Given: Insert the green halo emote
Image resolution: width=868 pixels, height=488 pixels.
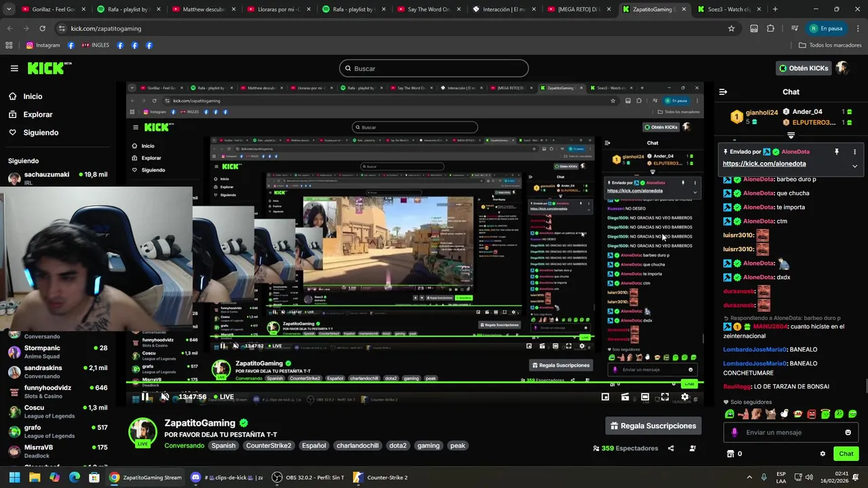Looking at the screenshot, I should pos(825,414).
